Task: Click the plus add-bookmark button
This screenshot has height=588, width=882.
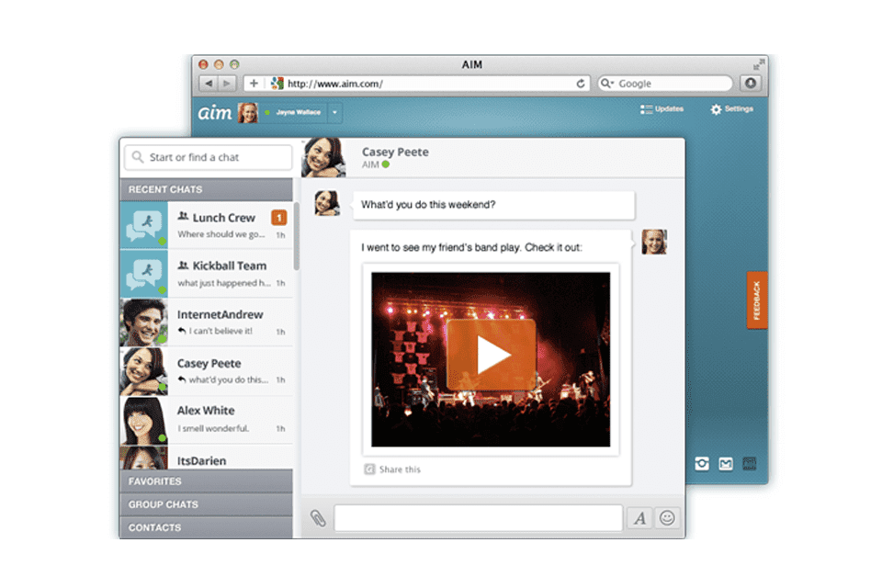Action: (254, 84)
